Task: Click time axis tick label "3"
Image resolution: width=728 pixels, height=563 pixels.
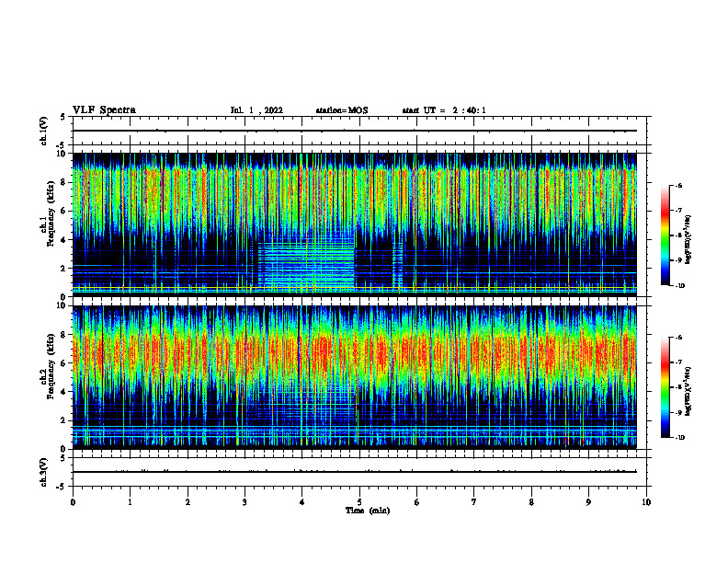Action: click(x=245, y=502)
